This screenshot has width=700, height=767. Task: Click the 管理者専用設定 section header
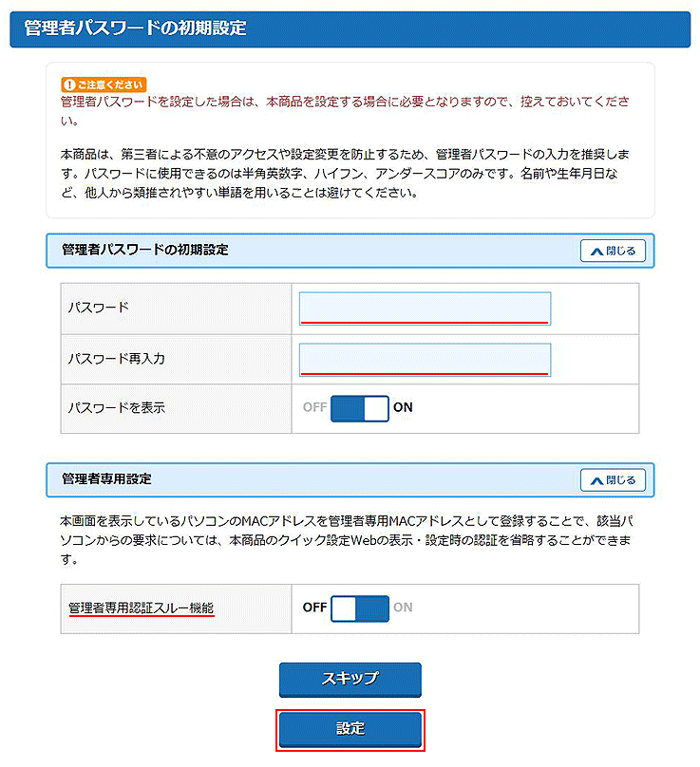tap(106, 479)
